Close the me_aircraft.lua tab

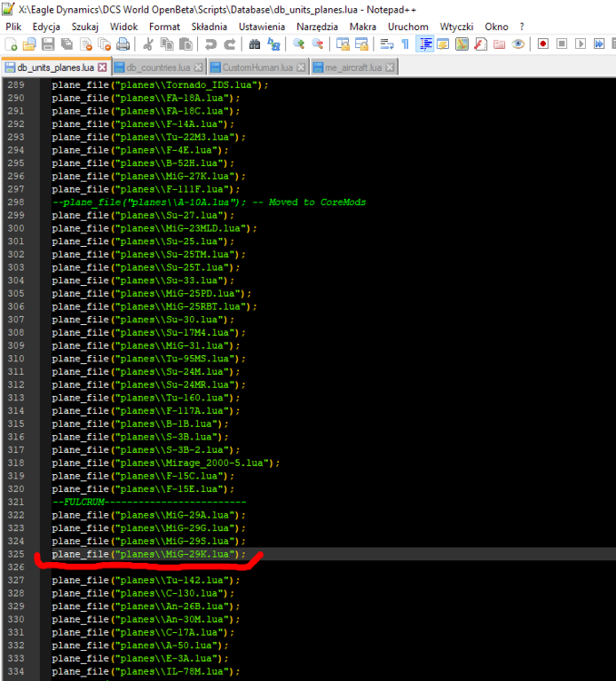tap(390, 67)
